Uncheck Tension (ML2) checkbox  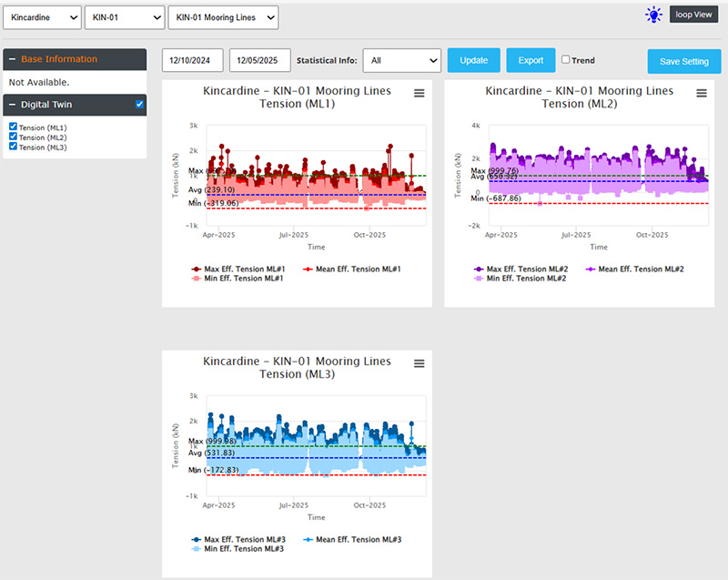tap(13, 137)
